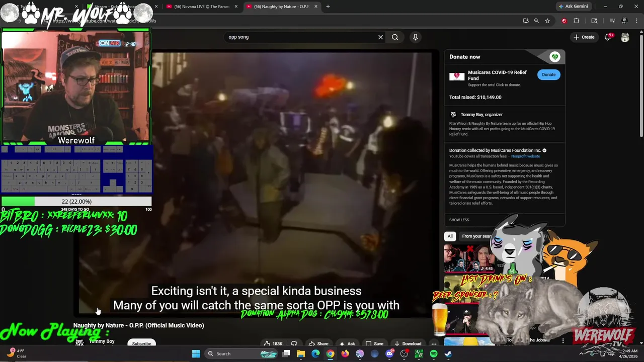The width and height of the screenshot is (644, 362).
Task: Open Chrome zoom magnifier in address bar
Action: pos(536,21)
